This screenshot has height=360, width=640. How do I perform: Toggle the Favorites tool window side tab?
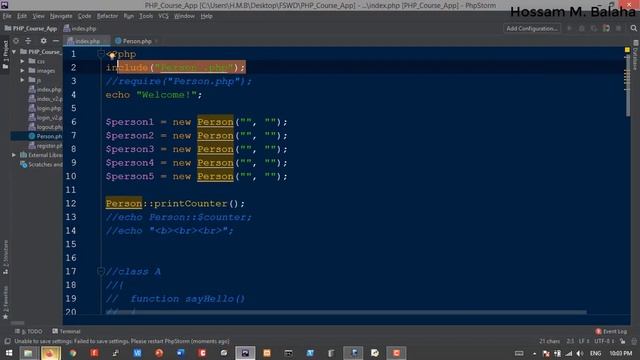5,302
